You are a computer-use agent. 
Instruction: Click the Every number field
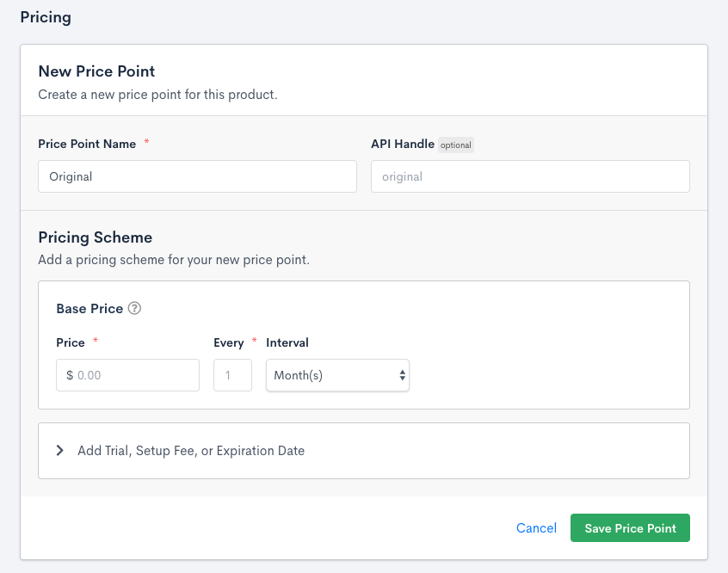232,375
